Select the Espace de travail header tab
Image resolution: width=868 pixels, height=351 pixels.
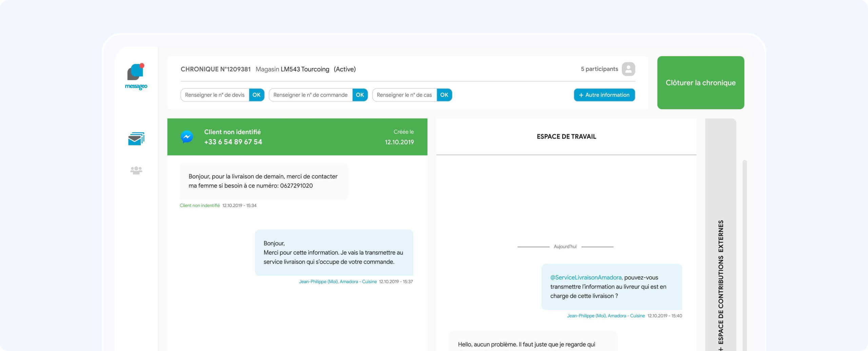566,137
